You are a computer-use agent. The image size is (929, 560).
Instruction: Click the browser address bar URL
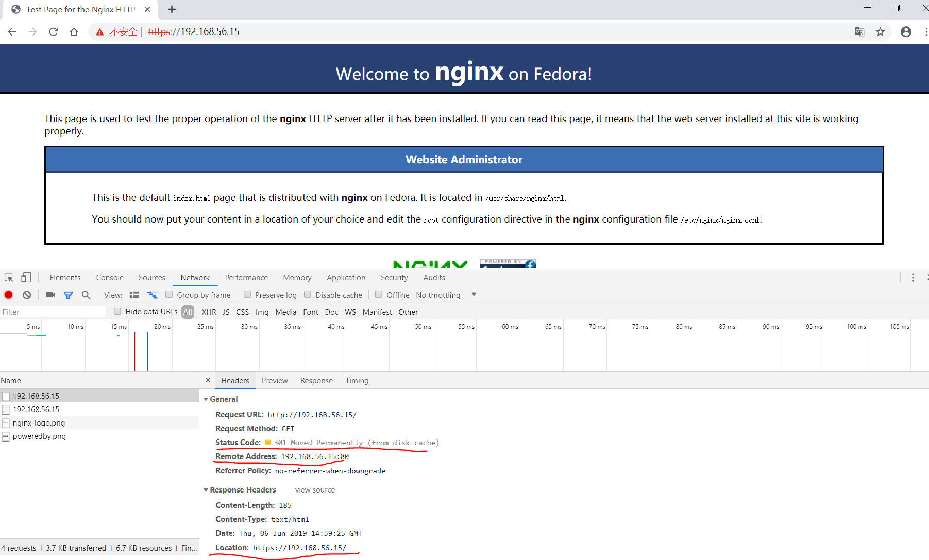point(194,32)
